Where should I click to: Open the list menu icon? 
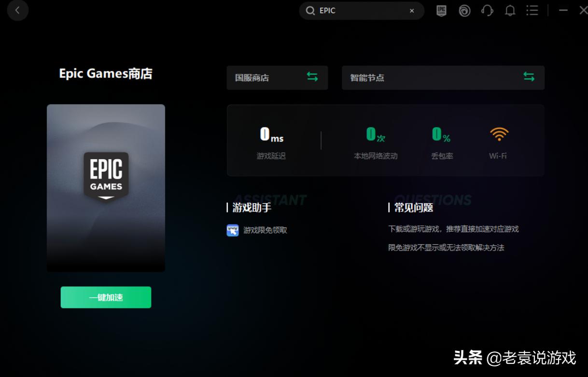coord(532,11)
